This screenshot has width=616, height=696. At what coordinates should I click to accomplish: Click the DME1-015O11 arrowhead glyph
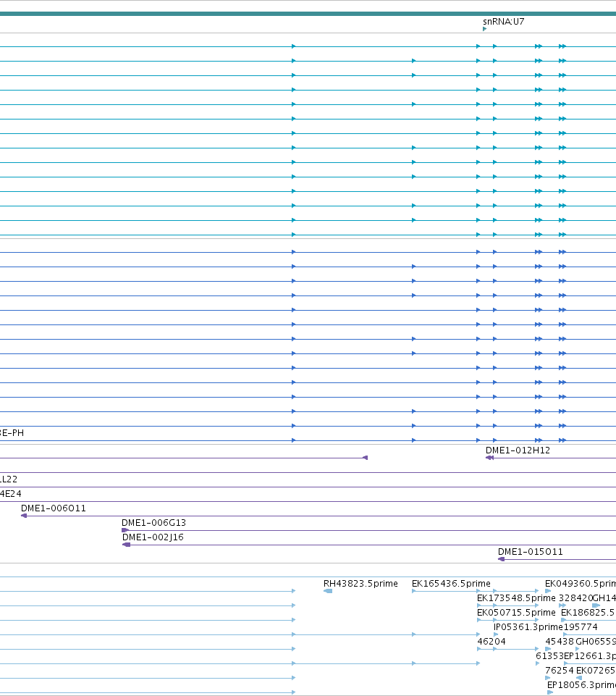click(x=501, y=559)
